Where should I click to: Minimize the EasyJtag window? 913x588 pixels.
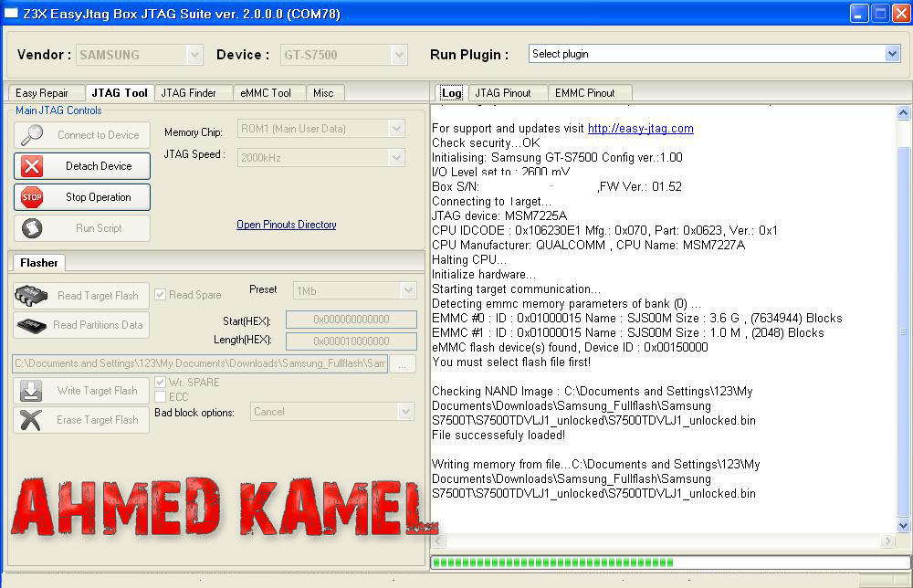[x=859, y=13]
